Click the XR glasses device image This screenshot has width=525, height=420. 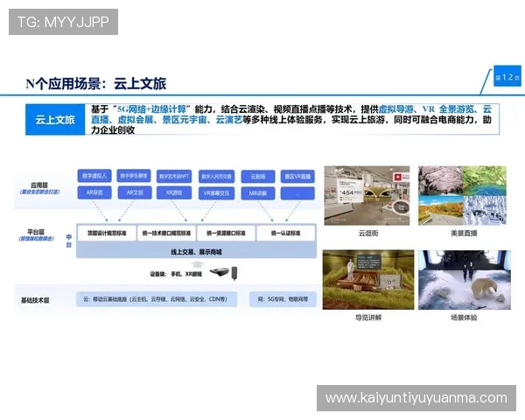(220, 272)
